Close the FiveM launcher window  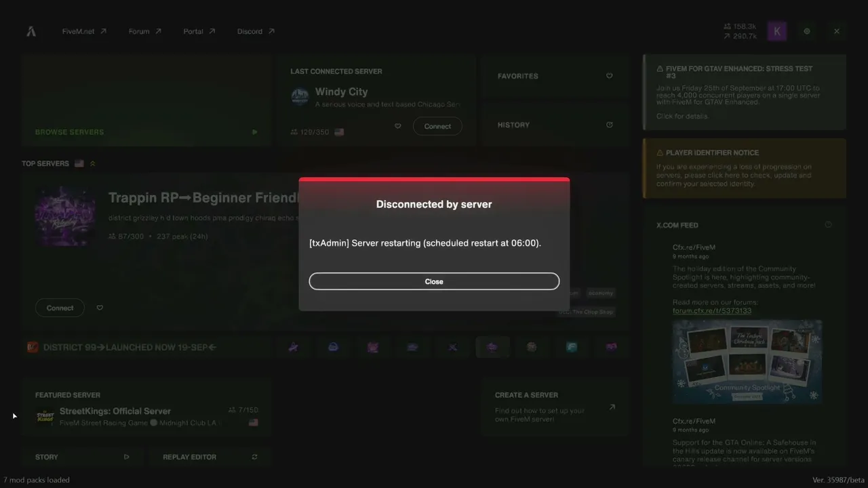(x=837, y=31)
